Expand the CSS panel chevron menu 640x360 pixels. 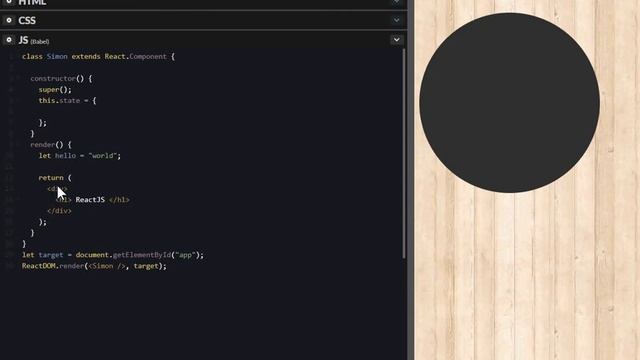point(396,20)
